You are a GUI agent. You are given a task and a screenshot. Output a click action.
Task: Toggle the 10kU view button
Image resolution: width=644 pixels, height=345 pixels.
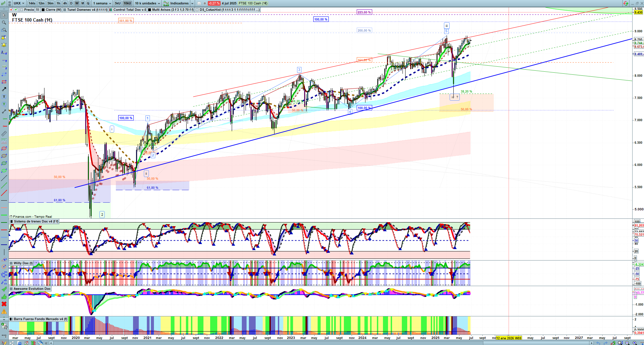coord(127,3)
